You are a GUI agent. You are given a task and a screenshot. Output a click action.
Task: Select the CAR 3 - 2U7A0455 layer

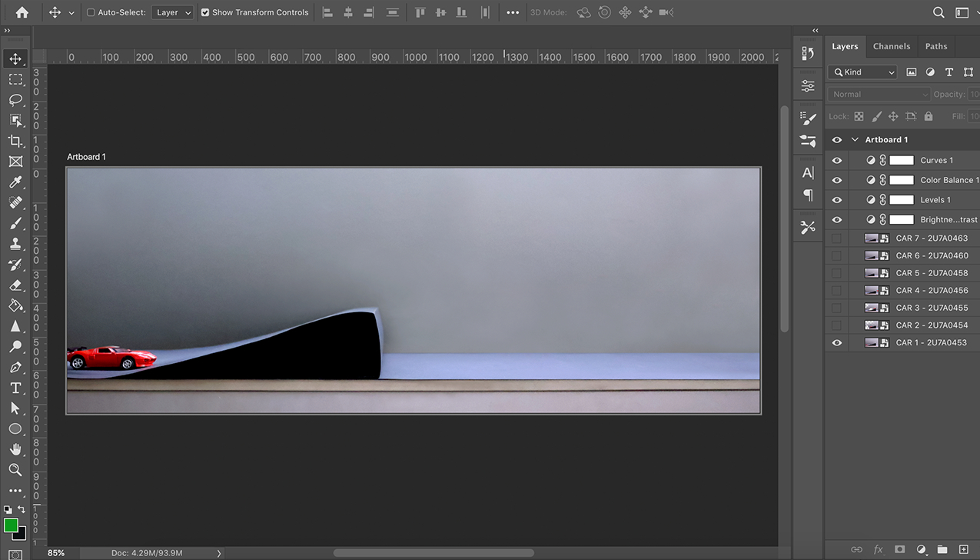click(x=932, y=308)
